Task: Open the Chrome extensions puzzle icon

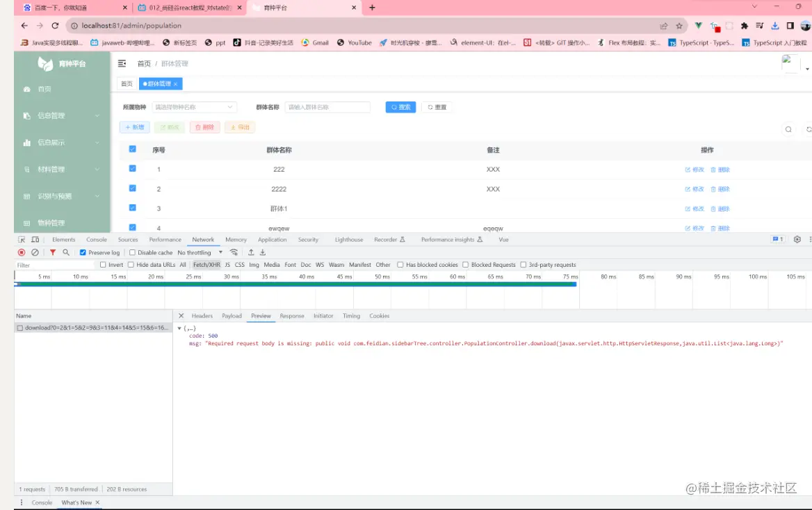Action: click(x=744, y=26)
